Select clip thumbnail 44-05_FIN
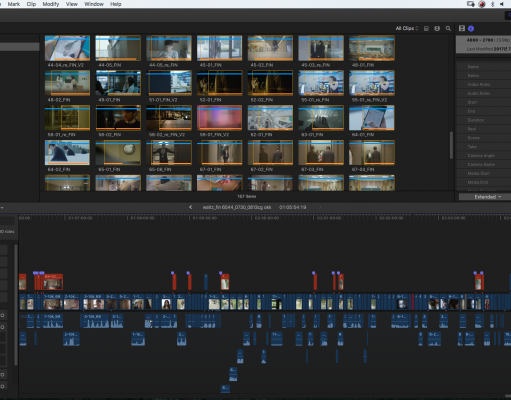Viewport: 511px width, 400px height. (x=118, y=48)
